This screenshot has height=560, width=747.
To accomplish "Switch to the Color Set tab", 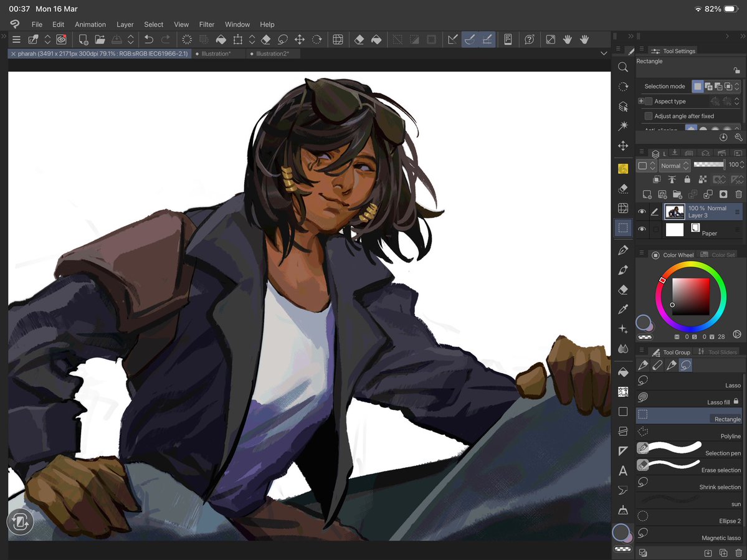I will pyautogui.click(x=718, y=255).
